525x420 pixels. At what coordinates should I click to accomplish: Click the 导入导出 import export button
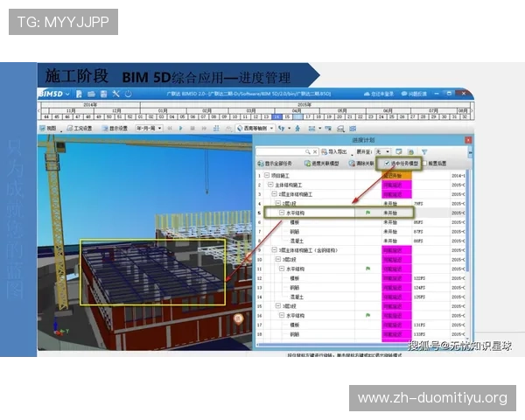coord(334,152)
